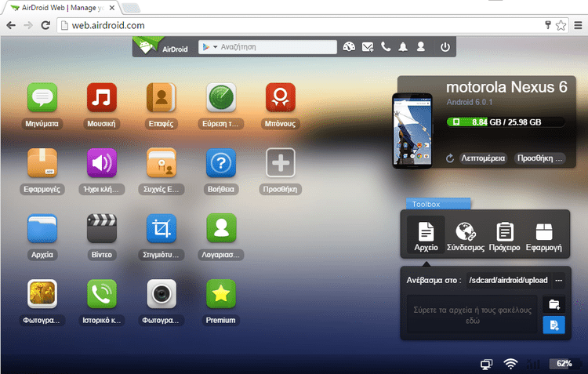Screen dimensions: 588x374
Task: Click the blue upload file icon button
Action: (x=554, y=325)
